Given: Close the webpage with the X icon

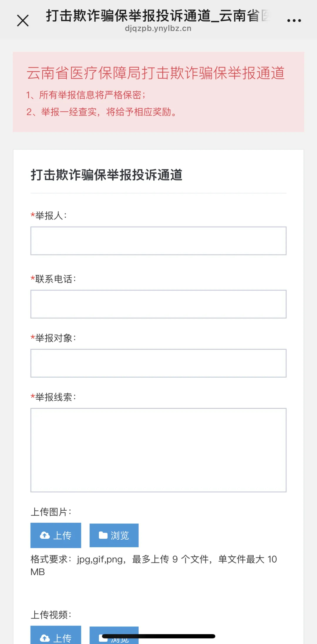Looking at the screenshot, I should 23,21.
